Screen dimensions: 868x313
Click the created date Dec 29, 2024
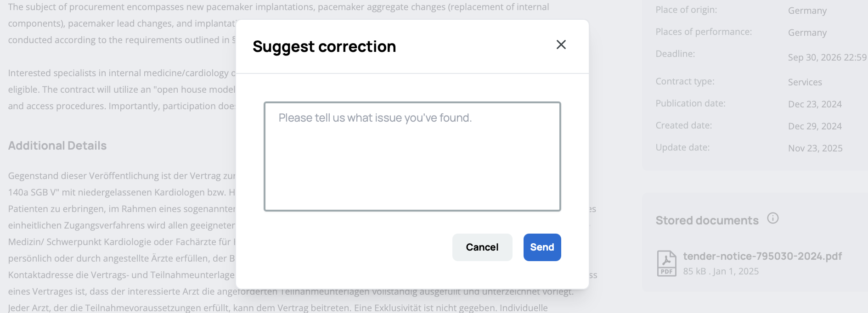click(815, 126)
